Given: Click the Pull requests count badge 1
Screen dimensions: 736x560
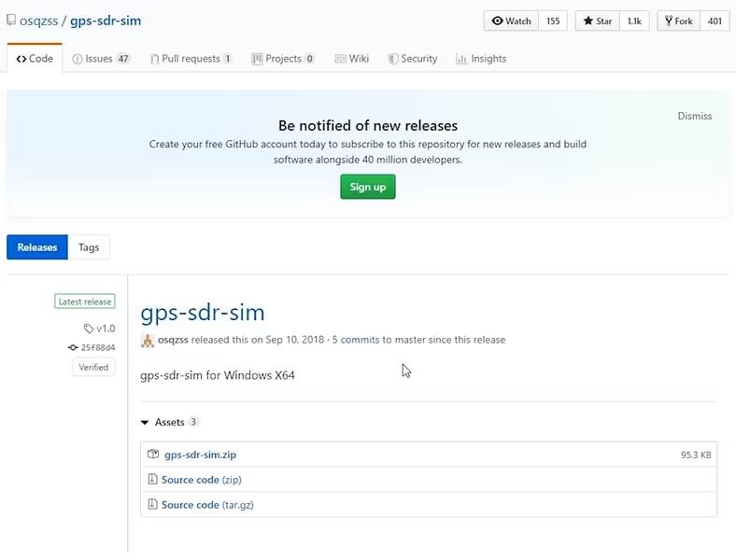Looking at the screenshot, I should pos(227,59).
